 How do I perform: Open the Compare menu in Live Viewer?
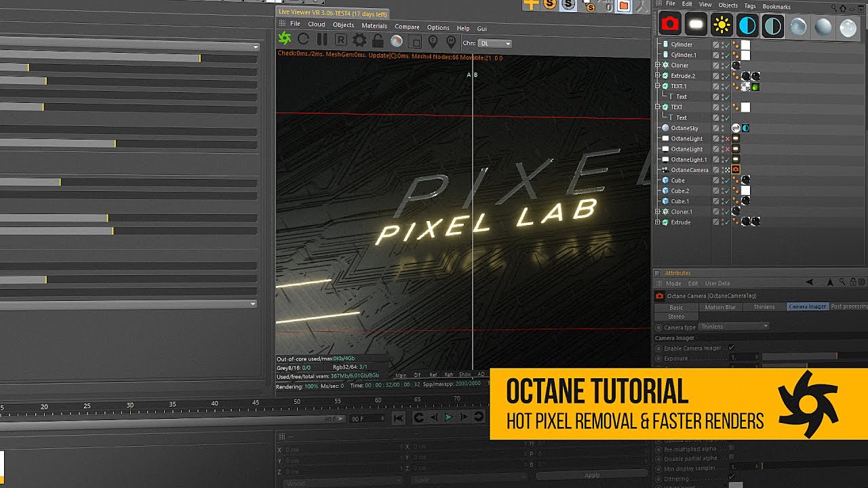point(407,27)
